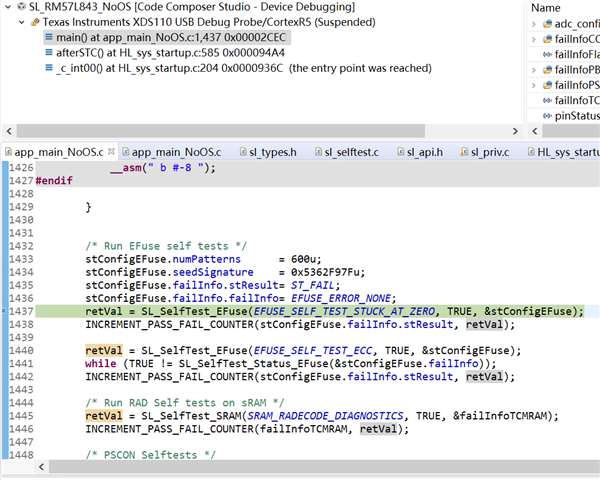Click the failInfoCC struct icon
This screenshot has width=600, height=480.
[x=548, y=39]
